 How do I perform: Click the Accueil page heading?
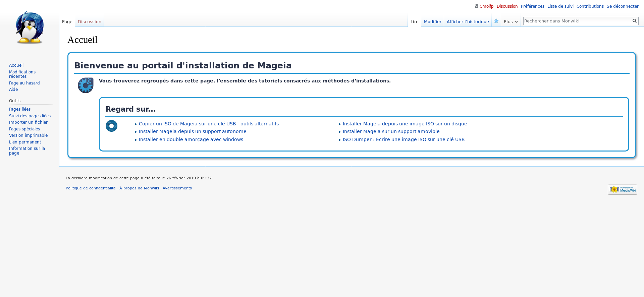click(83, 40)
